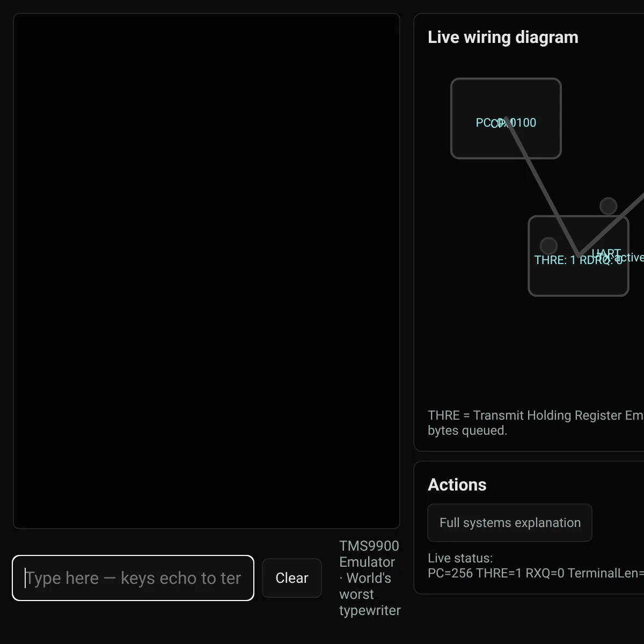Viewport: 644px width, 644px height.
Task: Click the round indicator above the UART box
Action: [x=608, y=206]
